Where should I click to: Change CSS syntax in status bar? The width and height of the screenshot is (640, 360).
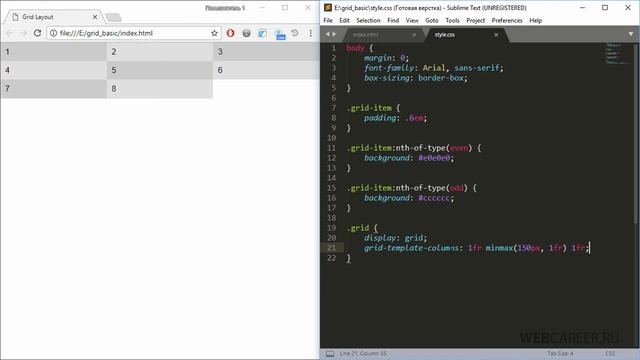610,353
